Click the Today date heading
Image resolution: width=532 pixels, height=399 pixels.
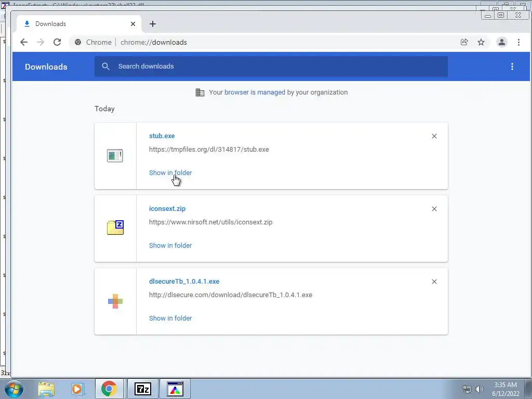point(104,109)
